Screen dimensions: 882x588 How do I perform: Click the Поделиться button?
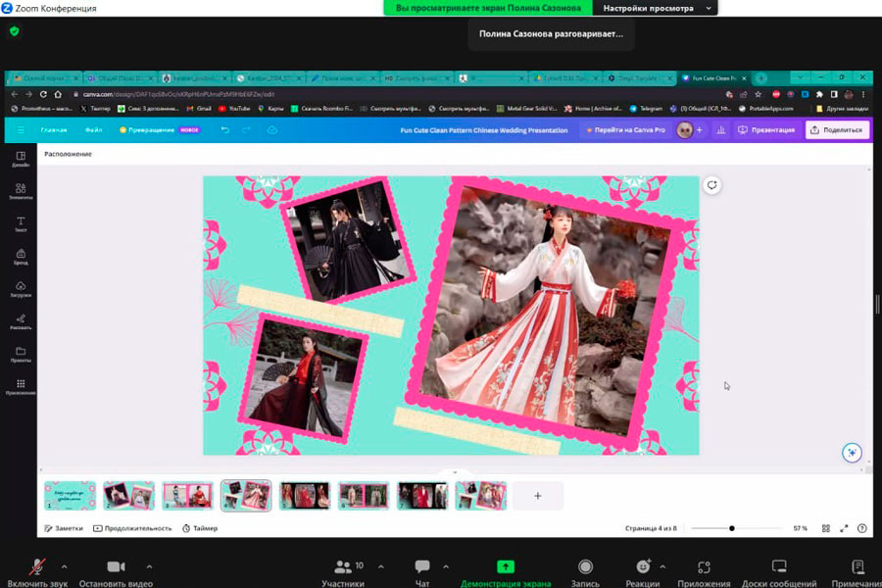coord(837,129)
